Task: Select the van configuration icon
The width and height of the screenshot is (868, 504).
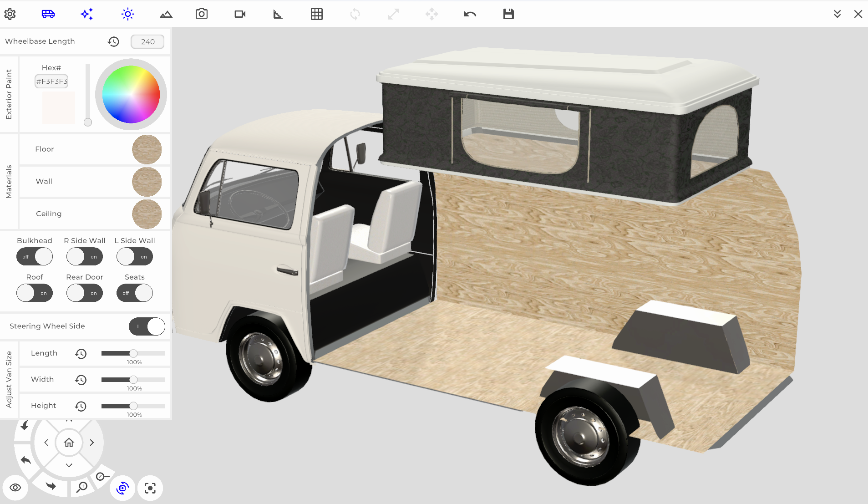Action: coord(48,14)
